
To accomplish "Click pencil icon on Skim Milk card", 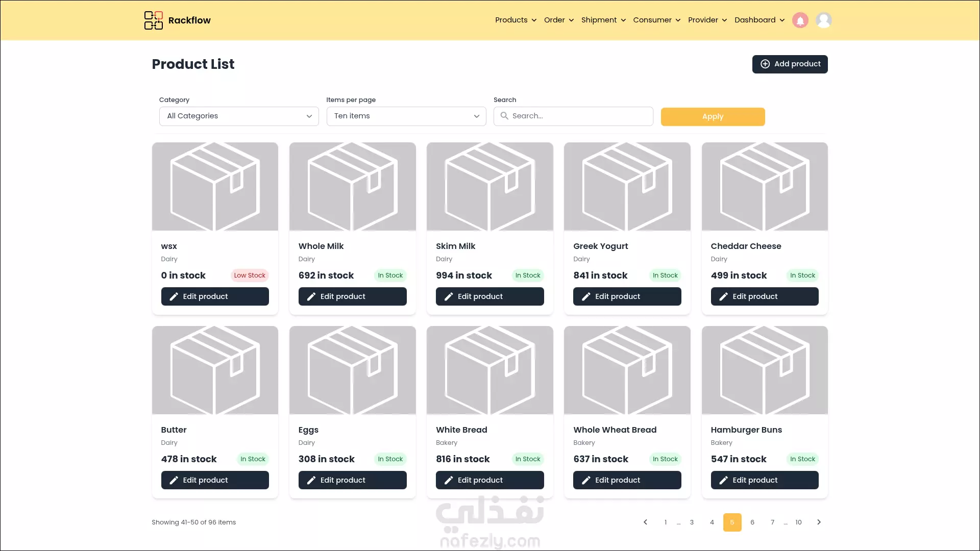I will point(448,296).
